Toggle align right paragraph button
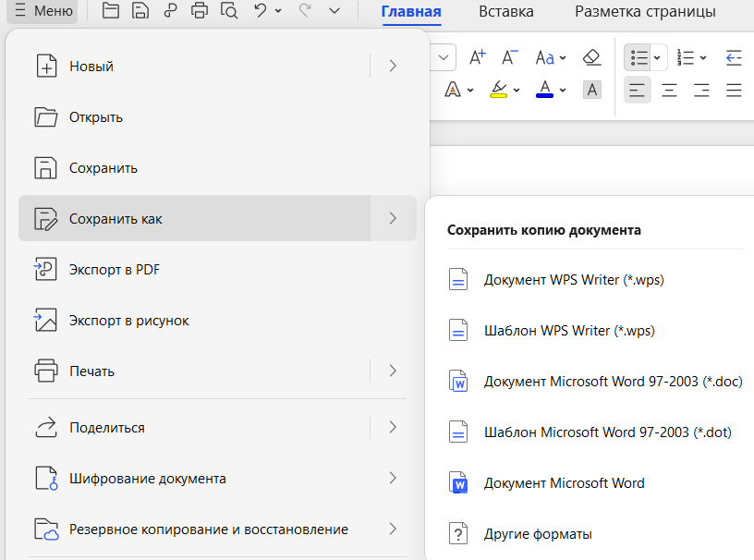 click(701, 90)
